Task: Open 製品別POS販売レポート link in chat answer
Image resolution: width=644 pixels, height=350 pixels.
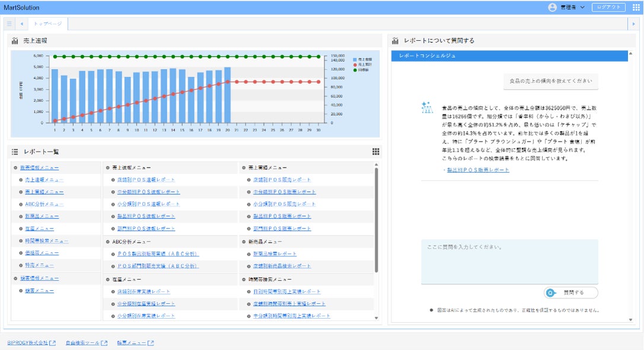Action: [x=477, y=170]
